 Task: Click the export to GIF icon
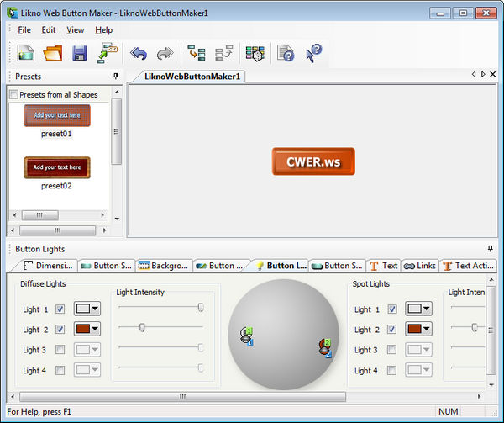click(108, 52)
